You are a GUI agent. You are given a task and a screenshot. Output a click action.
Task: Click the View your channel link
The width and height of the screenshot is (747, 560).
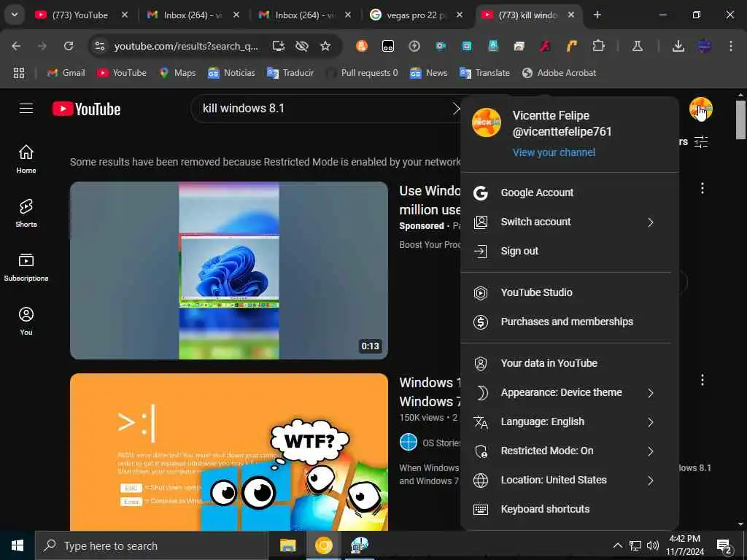554,152
